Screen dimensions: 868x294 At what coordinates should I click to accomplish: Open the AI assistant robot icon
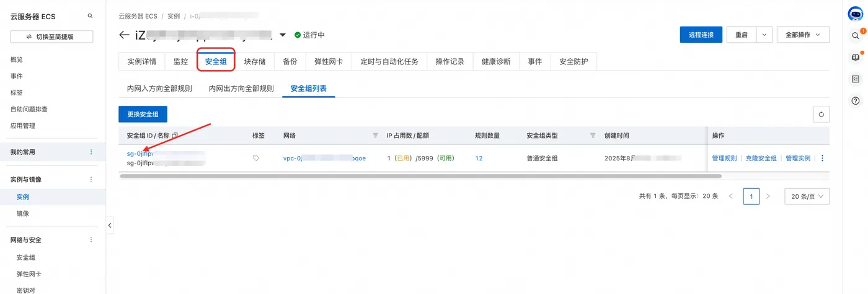(856, 15)
